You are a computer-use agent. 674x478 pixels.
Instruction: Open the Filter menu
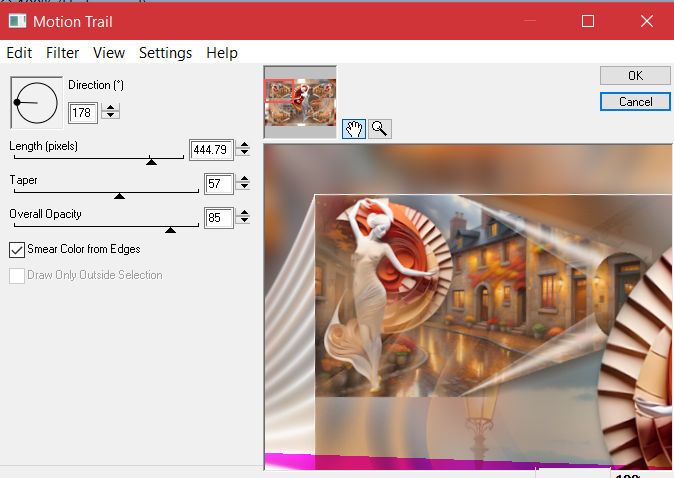click(62, 53)
